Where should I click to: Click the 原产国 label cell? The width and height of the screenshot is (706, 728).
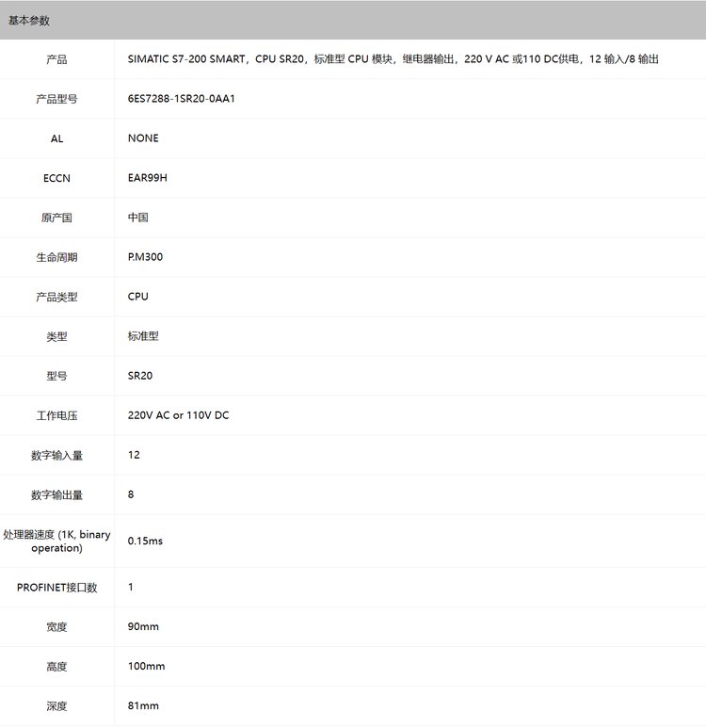click(56, 218)
